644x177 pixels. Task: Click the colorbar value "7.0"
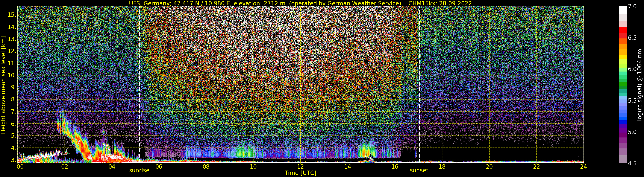632,6
